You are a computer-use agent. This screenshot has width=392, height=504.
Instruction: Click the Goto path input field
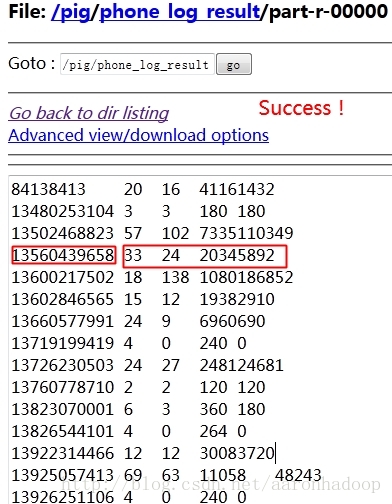[x=137, y=64]
